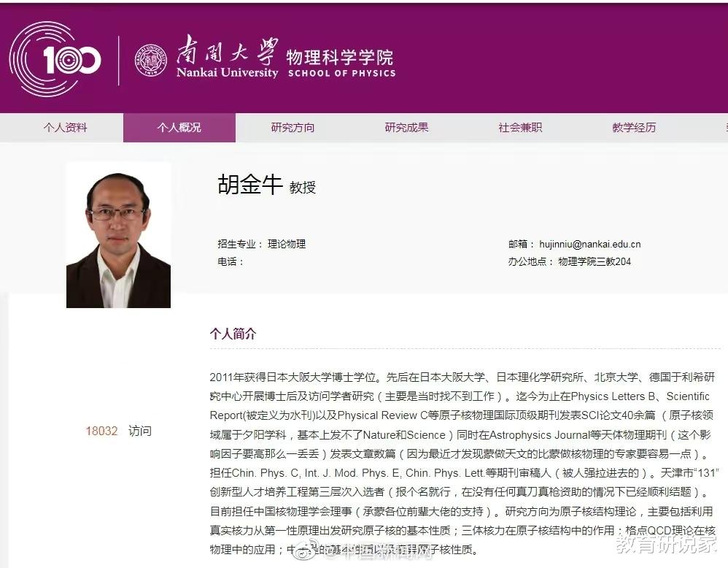Click the professor's portrait photo

click(x=118, y=235)
